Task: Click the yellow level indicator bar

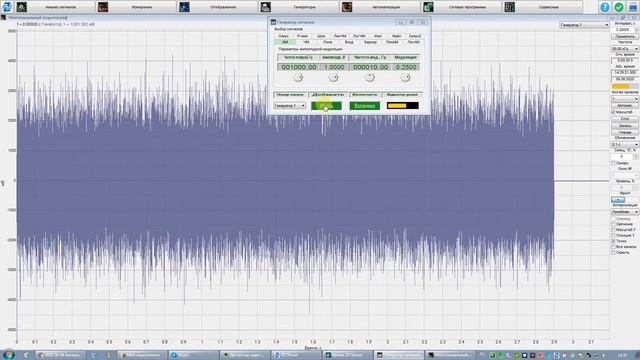Action: coord(402,106)
